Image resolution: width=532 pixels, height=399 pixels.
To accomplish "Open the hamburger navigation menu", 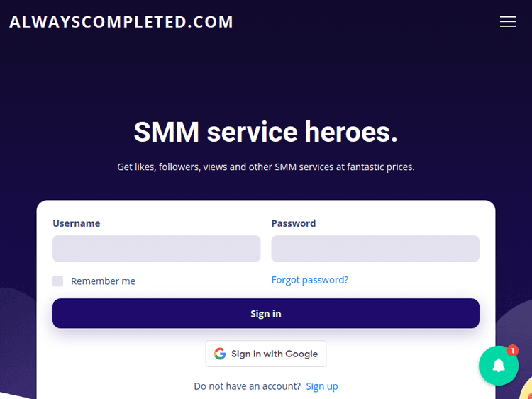I will [508, 21].
